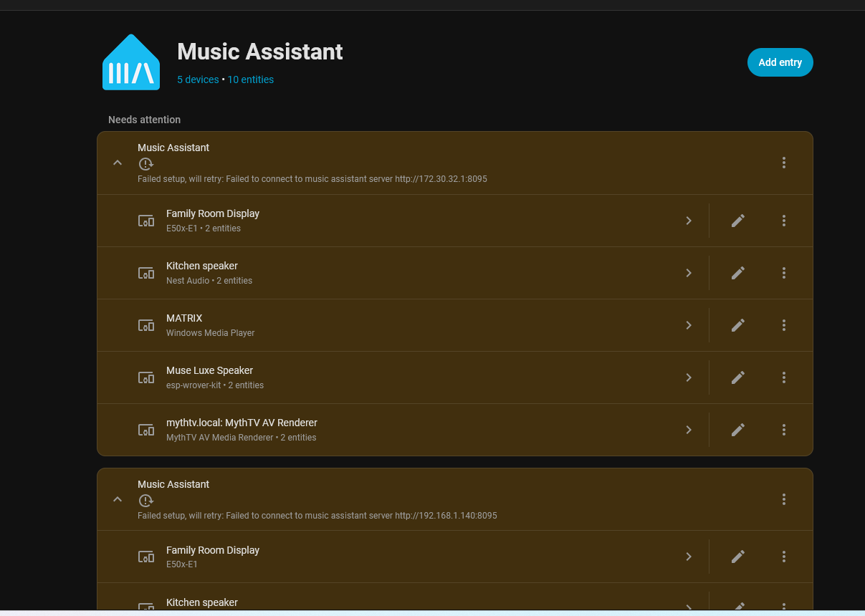The height and width of the screenshot is (616, 865).
Task: Click the media player icon beside Kitchen speaker
Action: [145, 273]
